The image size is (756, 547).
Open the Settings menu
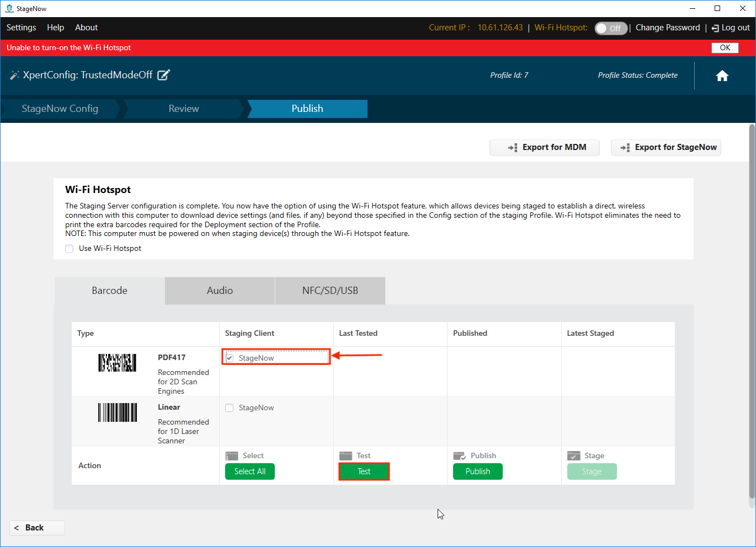tap(22, 28)
